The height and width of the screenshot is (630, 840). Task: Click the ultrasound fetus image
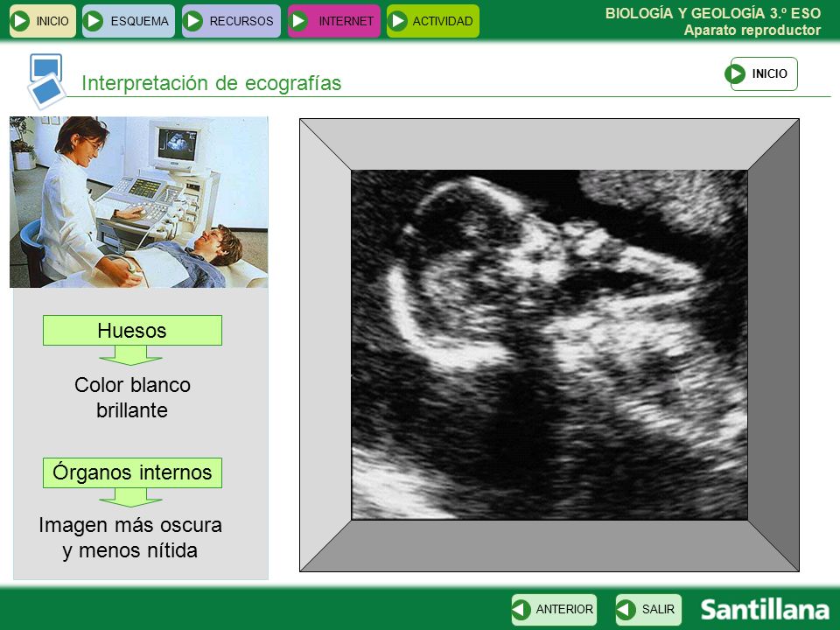coord(549,345)
